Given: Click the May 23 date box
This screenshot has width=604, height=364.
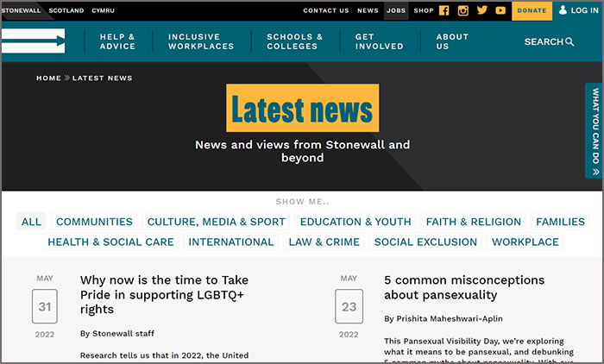Looking at the screenshot, I should coord(349,306).
